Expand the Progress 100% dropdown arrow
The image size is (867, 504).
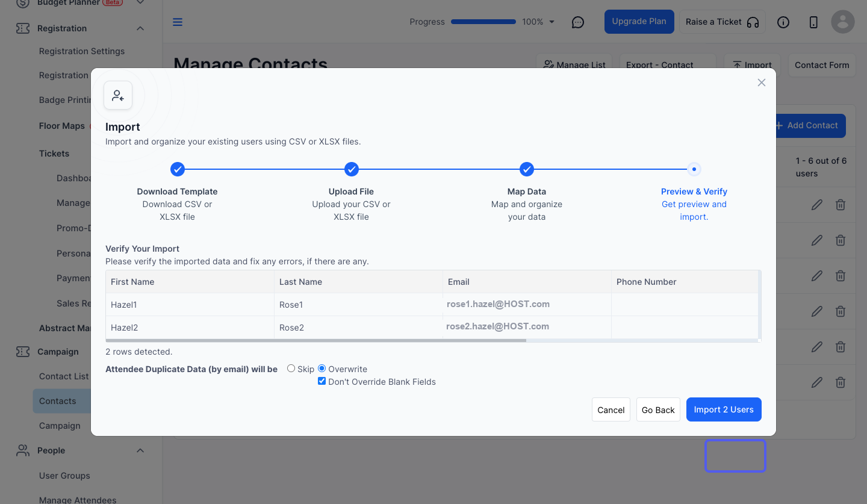coord(552,22)
